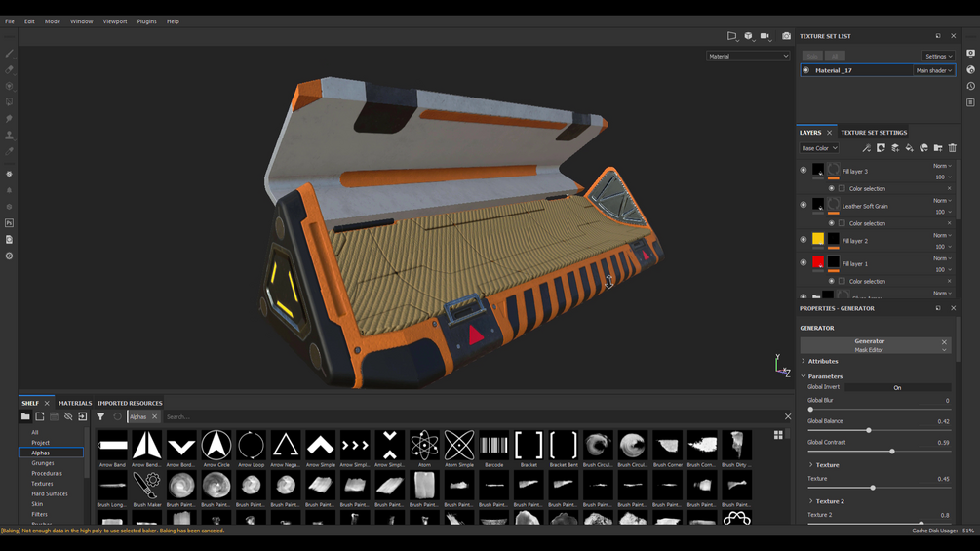The height and width of the screenshot is (551, 980).
Task: Click the add mask icon in Layers
Action: pos(881,148)
